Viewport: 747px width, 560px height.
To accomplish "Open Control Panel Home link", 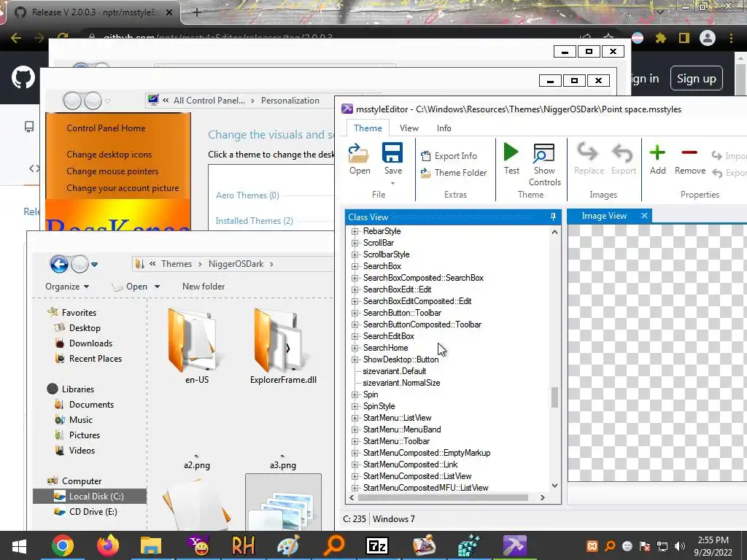I will [106, 128].
